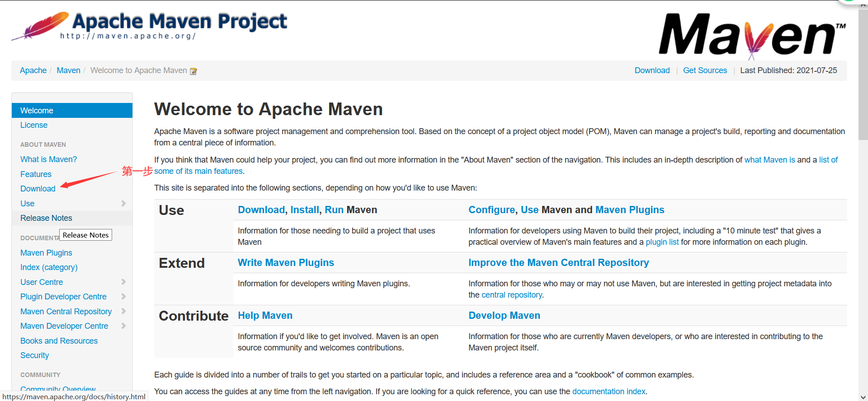The width and height of the screenshot is (868, 401).
Task: Open the What is Maven? sidebar link
Action: coord(48,159)
